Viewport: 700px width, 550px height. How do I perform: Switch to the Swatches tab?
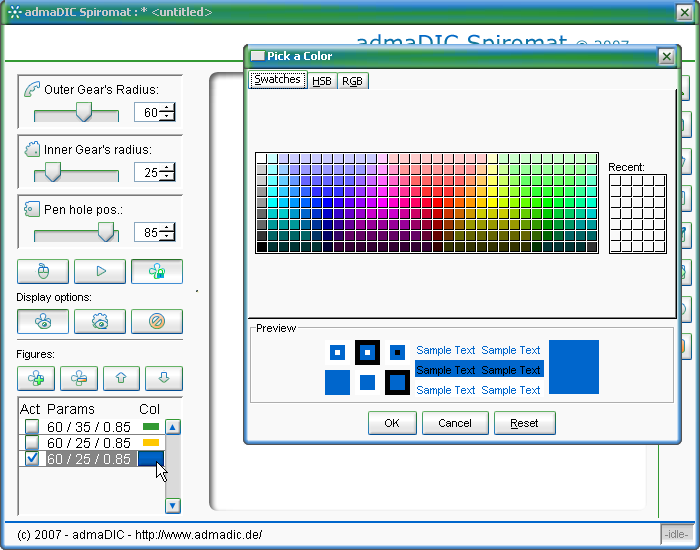[x=277, y=80]
